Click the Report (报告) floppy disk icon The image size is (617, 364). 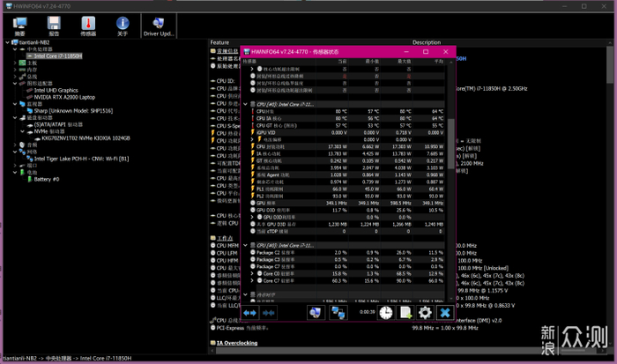(55, 25)
